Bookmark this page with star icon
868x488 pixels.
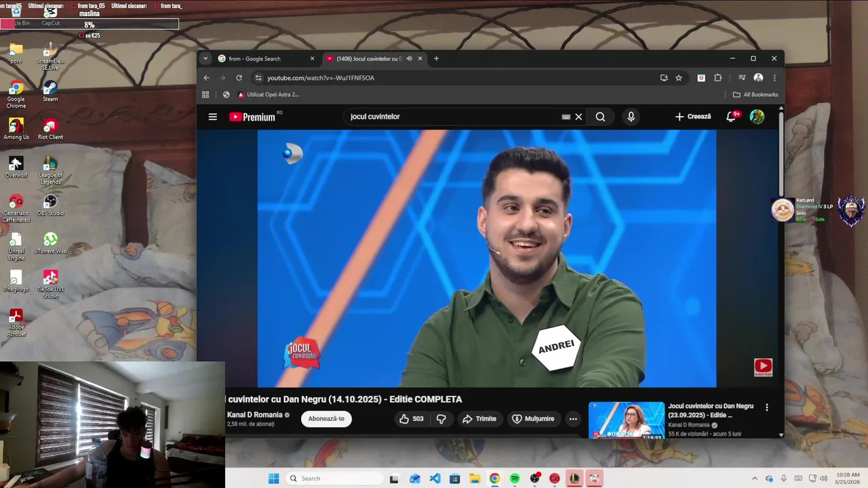(679, 78)
